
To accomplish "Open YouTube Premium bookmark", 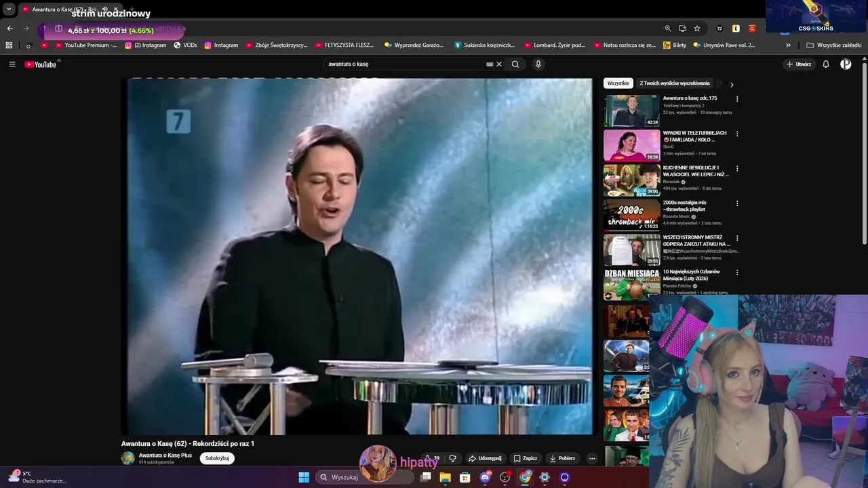I will point(86,45).
